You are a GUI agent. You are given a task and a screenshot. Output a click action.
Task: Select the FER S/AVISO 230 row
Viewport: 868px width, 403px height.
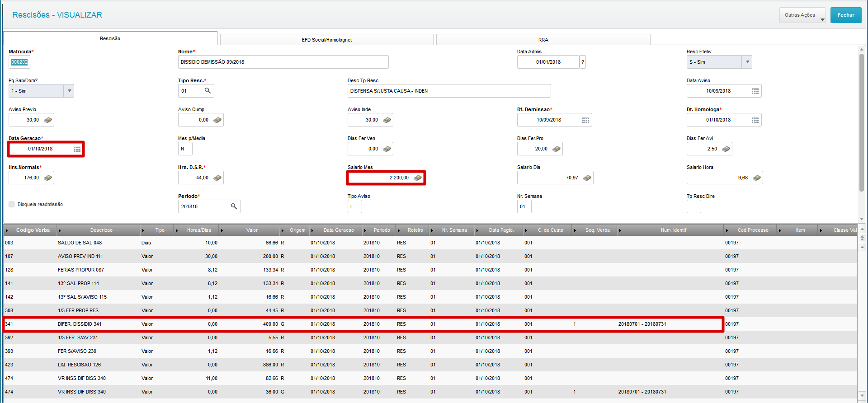[430, 351]
